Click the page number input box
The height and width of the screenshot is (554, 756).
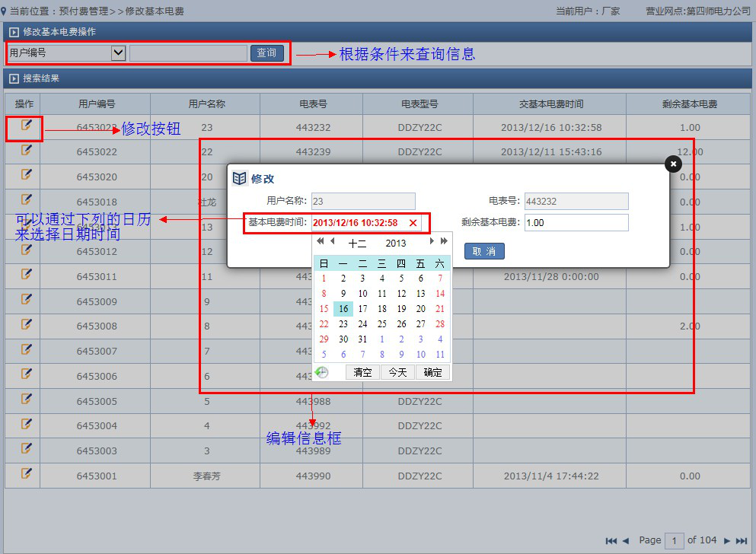[x=674, y=541]
